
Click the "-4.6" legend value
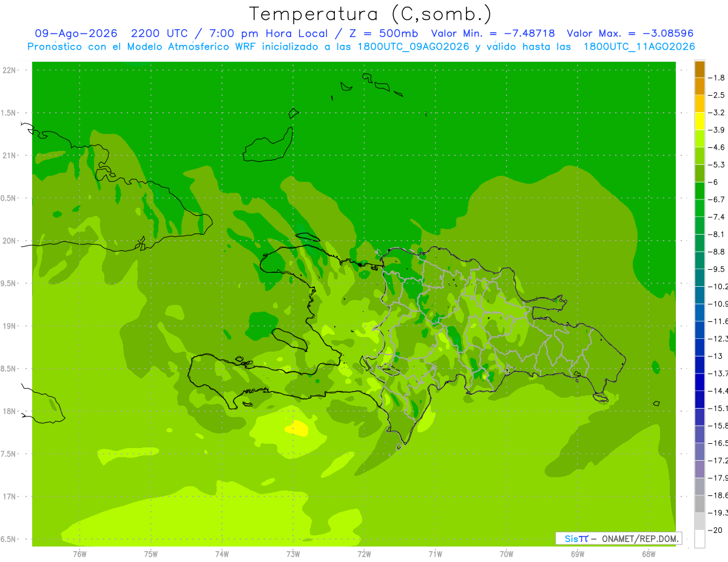click(x=717, y=147)
